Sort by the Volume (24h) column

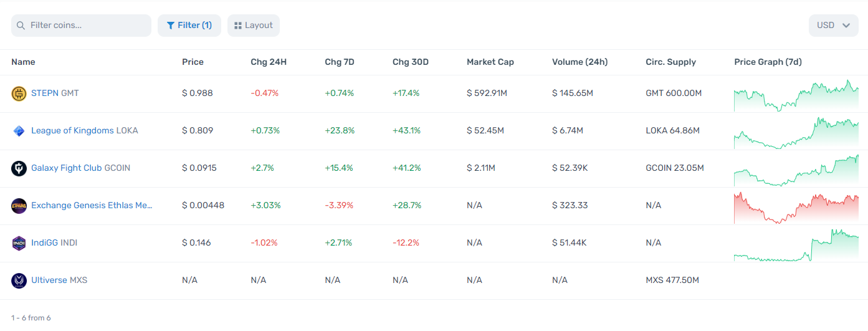coord(580,62)
